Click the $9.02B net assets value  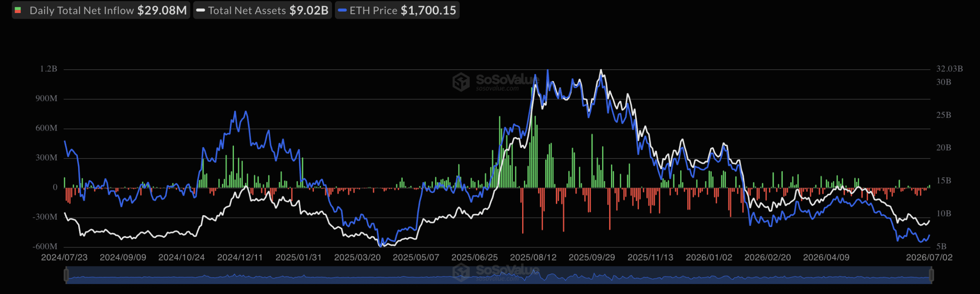coord(309,10)
